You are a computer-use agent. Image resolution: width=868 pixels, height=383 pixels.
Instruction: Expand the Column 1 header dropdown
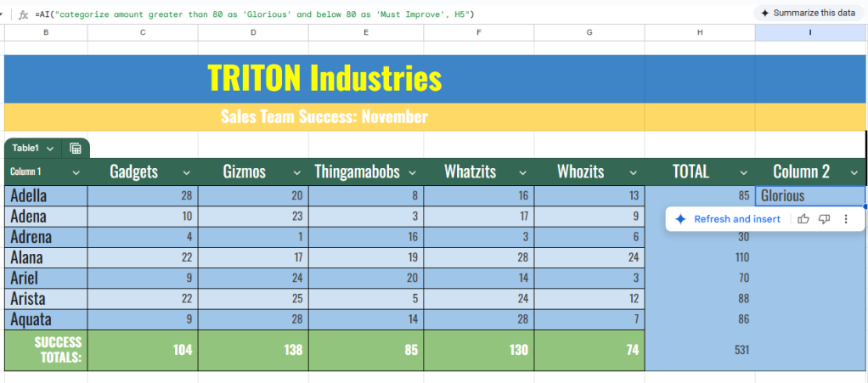(76, 172)
